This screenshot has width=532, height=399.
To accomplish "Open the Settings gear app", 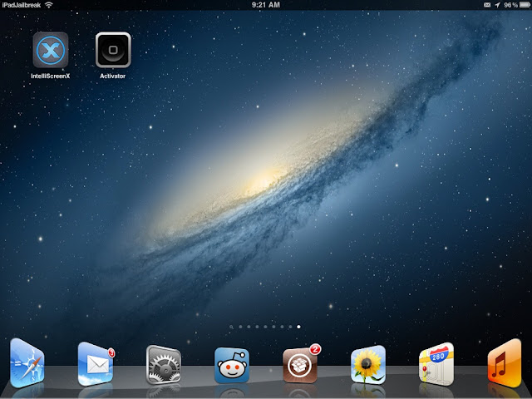I will [164, 365].
